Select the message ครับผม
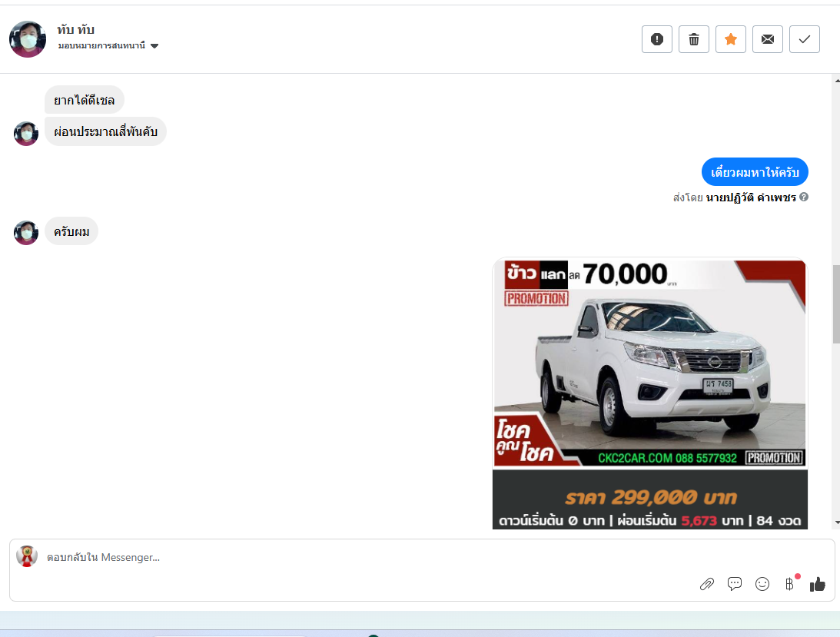Viewport: 840px width, 637px height. coord(71,231)
